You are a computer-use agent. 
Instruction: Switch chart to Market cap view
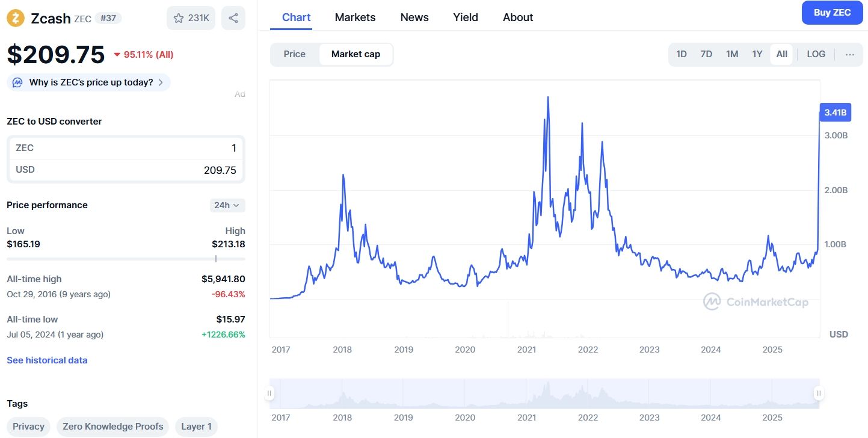point(356,54)
